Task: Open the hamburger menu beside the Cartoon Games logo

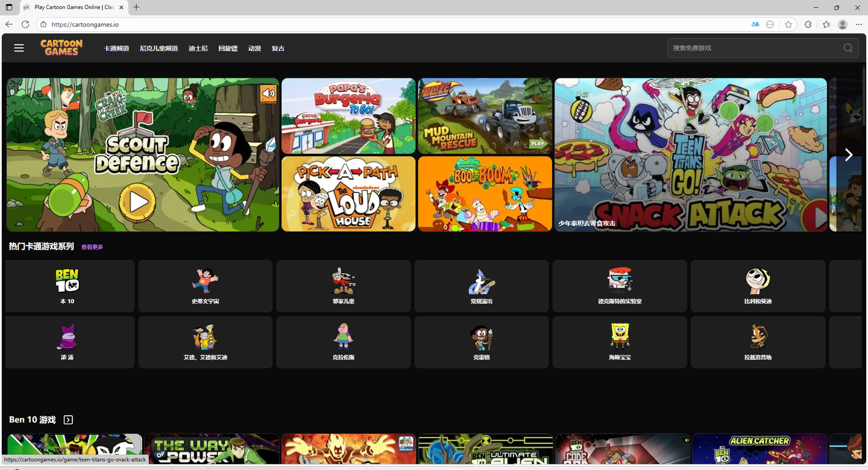Action: click(x=19, y=48)
